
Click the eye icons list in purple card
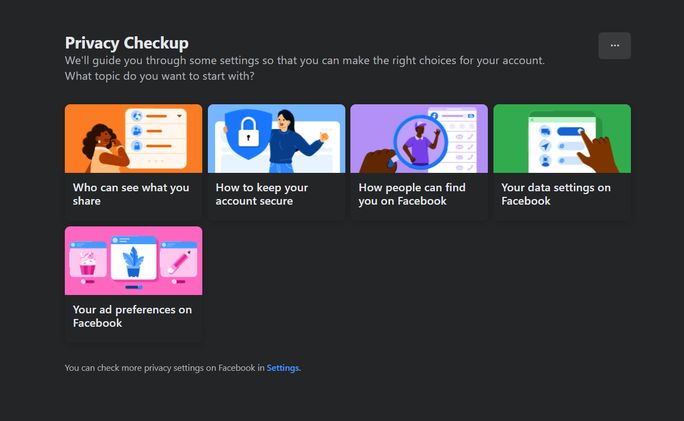coord(466,140)
